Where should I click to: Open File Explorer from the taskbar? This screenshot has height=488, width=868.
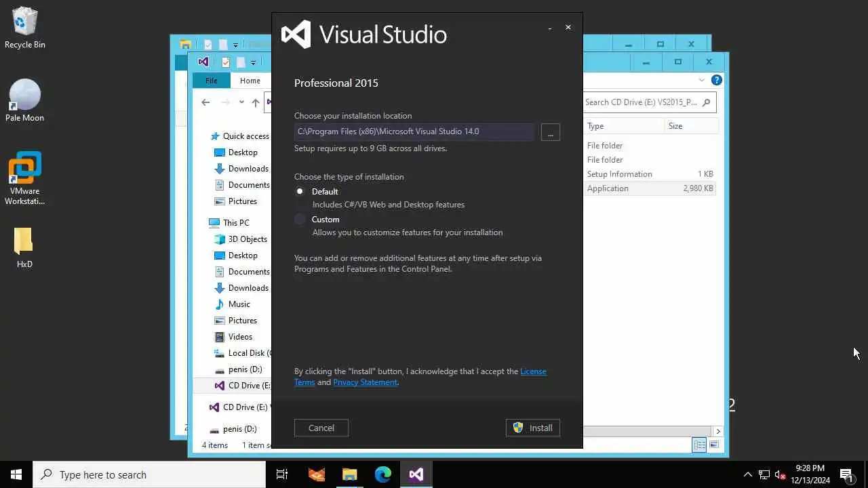click(x=349, y=474)
